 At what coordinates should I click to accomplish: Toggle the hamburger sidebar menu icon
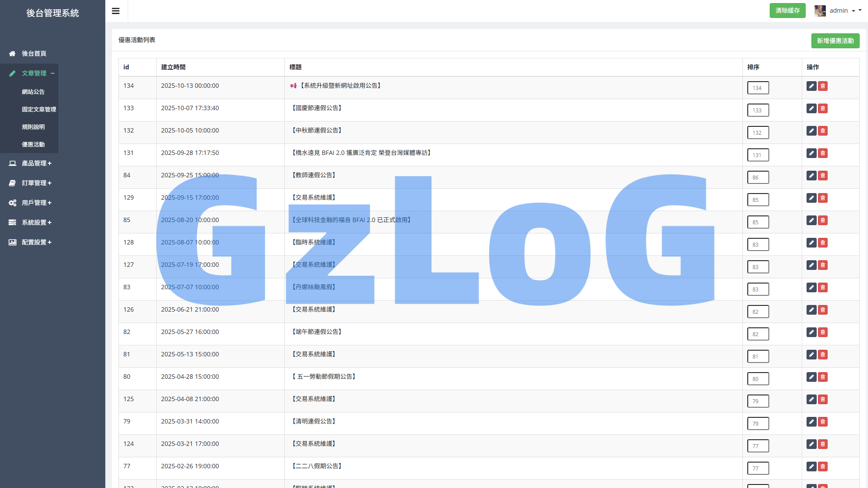(x=116, y=11)
